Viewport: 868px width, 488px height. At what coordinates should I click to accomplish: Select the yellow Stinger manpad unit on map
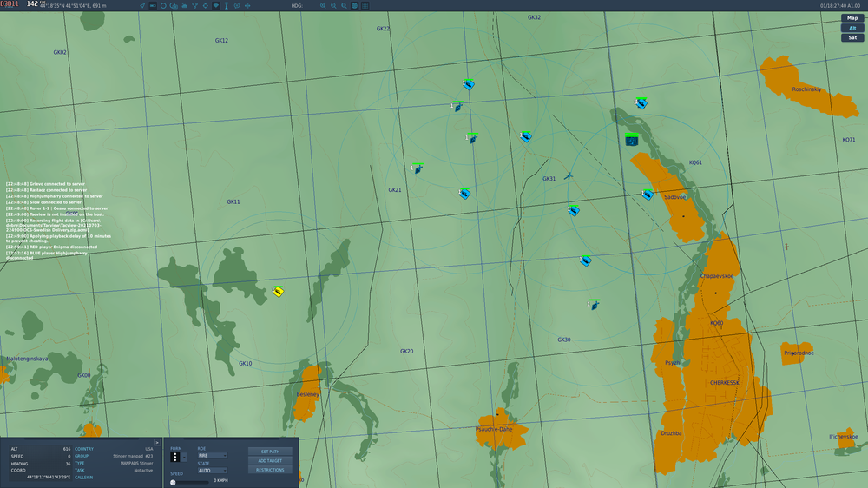278,292
